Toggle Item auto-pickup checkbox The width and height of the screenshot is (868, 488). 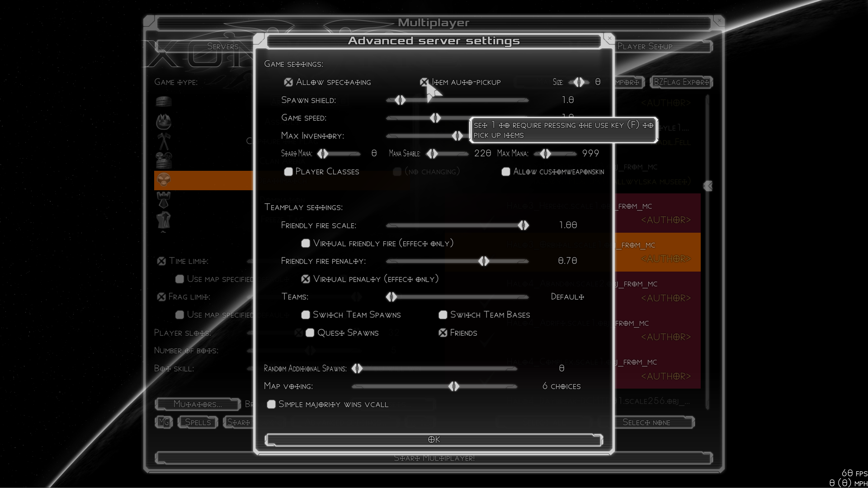tap(424, 82)
